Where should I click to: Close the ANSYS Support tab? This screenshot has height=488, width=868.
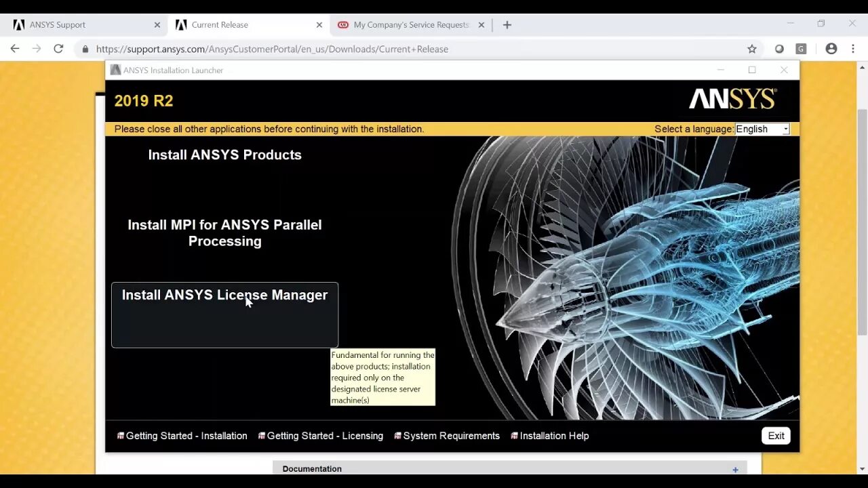point(157,24)
